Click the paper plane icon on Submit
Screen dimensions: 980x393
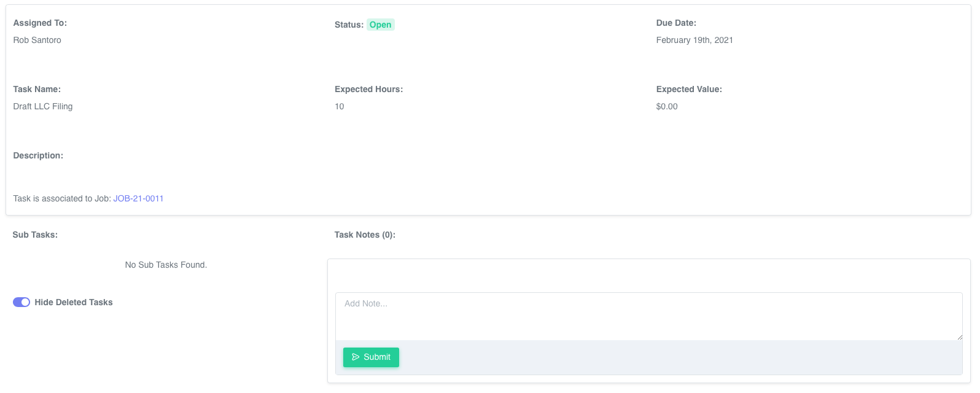coord(356,357)
